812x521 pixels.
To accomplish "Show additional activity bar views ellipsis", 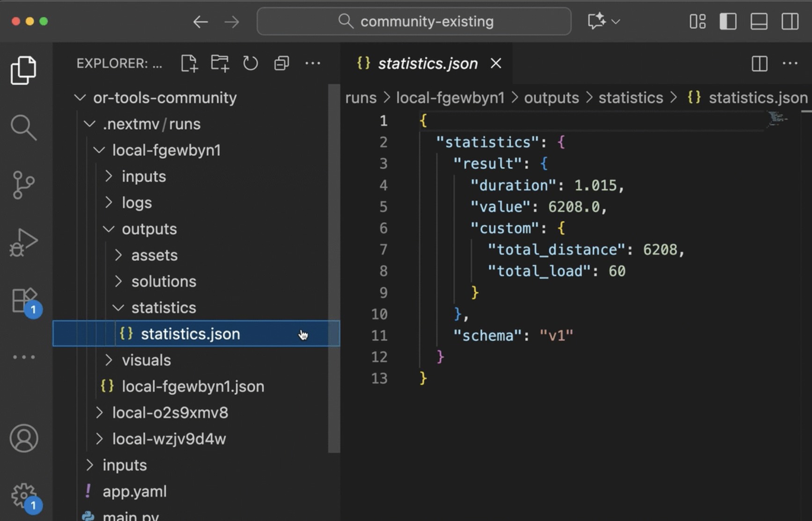I will click(x=23, y=357).
